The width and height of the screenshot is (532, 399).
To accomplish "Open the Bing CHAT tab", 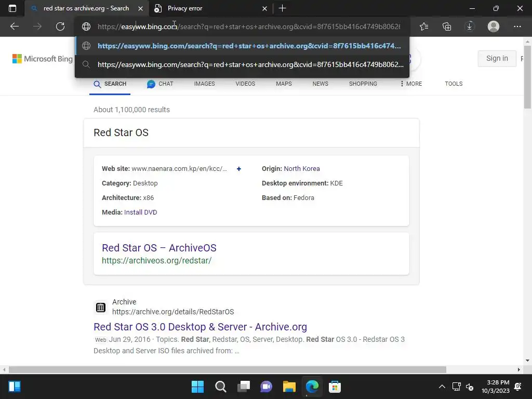I will tap(160, 84).
